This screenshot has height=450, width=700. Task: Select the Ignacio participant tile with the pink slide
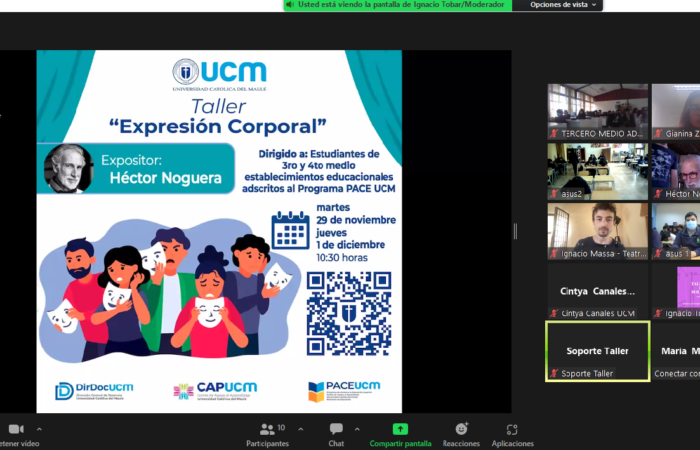click(x=676, y=291)
